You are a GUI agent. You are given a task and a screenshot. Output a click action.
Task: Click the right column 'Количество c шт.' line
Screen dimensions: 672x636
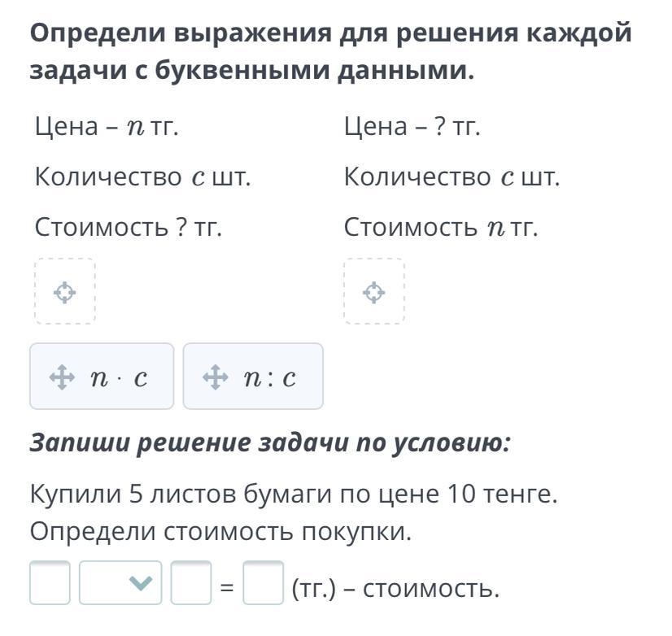click(x=452, y=177)
